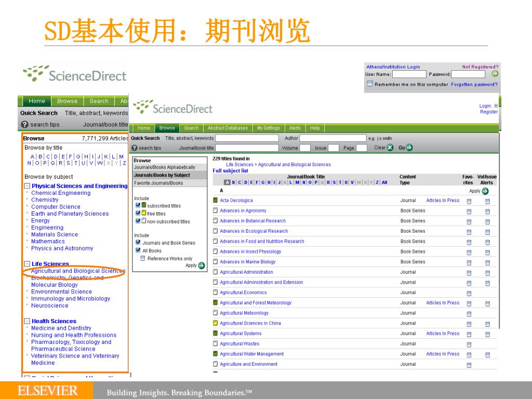Image resolution: width=532 pixels, height=399 pixels.
Task: Click the document icon beside Advances in Botanical Research
Action: point(215,220)
